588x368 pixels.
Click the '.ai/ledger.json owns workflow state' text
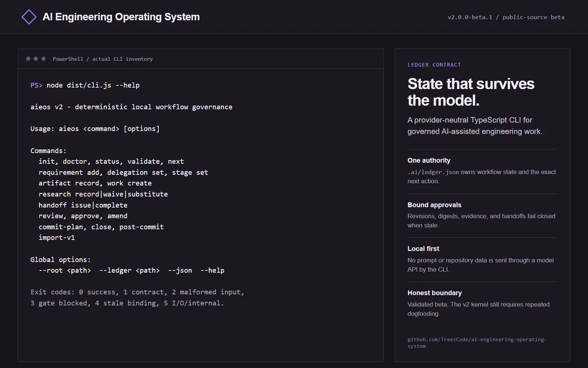tap(481, 177)
